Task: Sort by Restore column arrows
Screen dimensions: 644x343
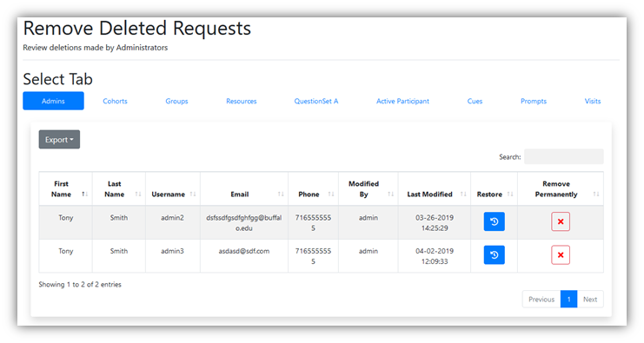Action: point(510,194)
